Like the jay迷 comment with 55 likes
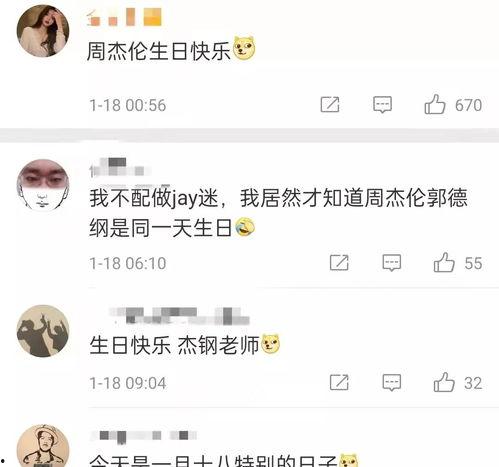The height and width of the screenshot is (467, 499). point(444,262)
